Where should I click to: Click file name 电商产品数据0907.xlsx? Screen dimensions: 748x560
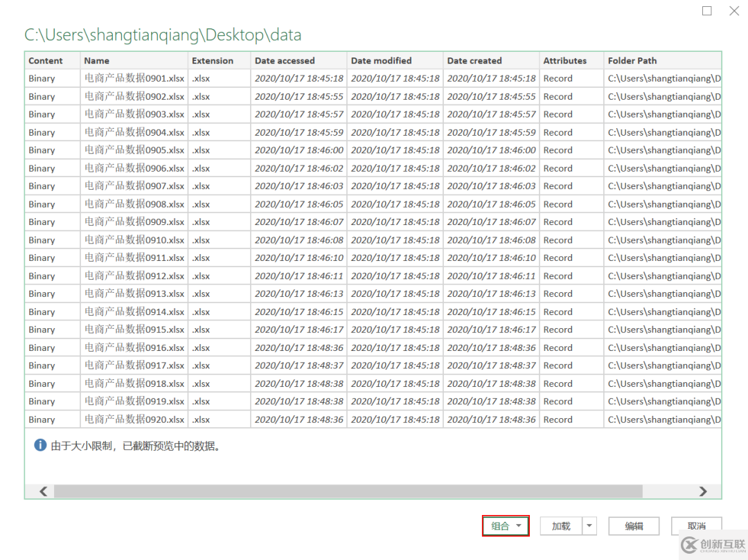pos(134,186)
